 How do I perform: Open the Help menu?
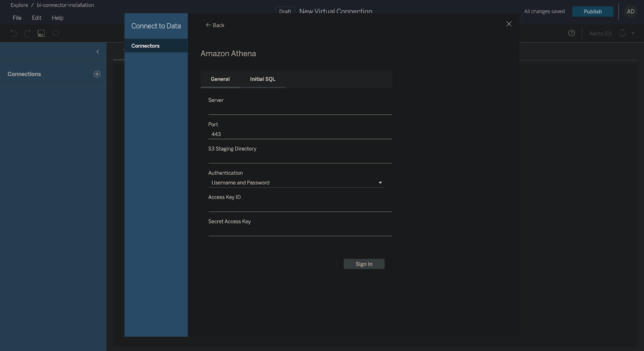(58, 18)
